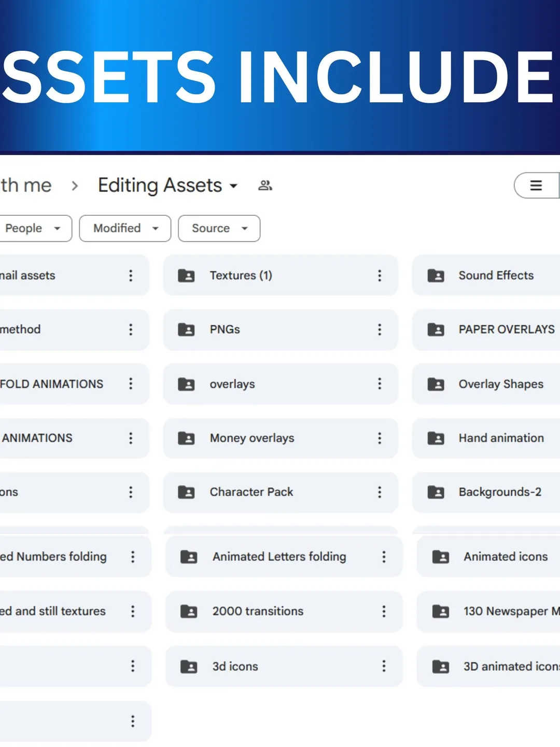Open more options for thumbnail assets folder
This screenshot has width=560, height=747.
pyautogui.click(x=131, y=275)
